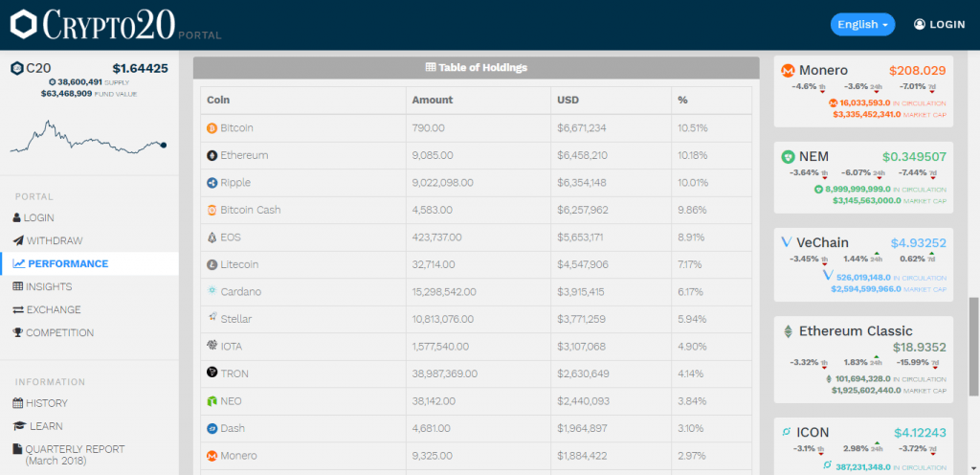
Task: Click the exchange arrows icon beside EXCHANGE
Action: pos(17,310)
